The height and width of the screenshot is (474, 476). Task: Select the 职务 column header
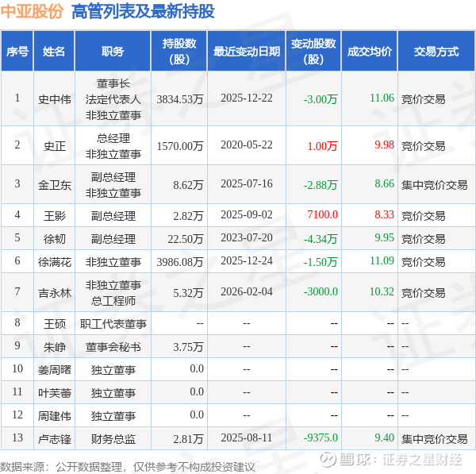113,51
